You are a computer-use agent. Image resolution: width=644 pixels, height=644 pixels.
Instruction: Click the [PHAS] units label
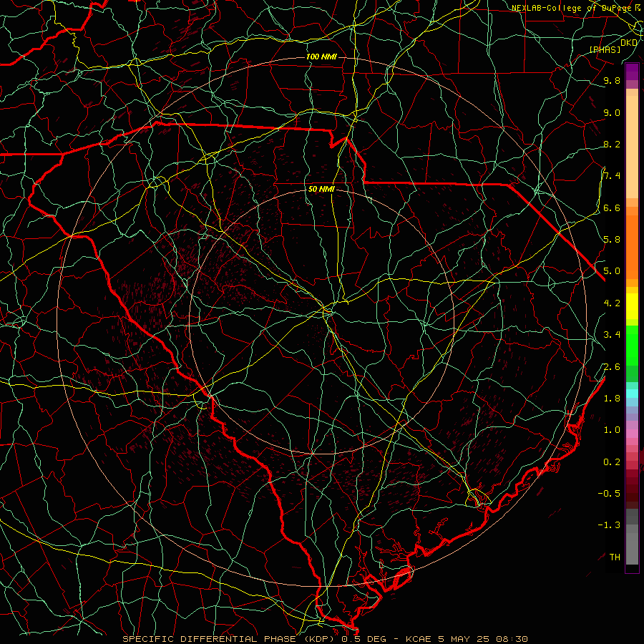[605, 49]
